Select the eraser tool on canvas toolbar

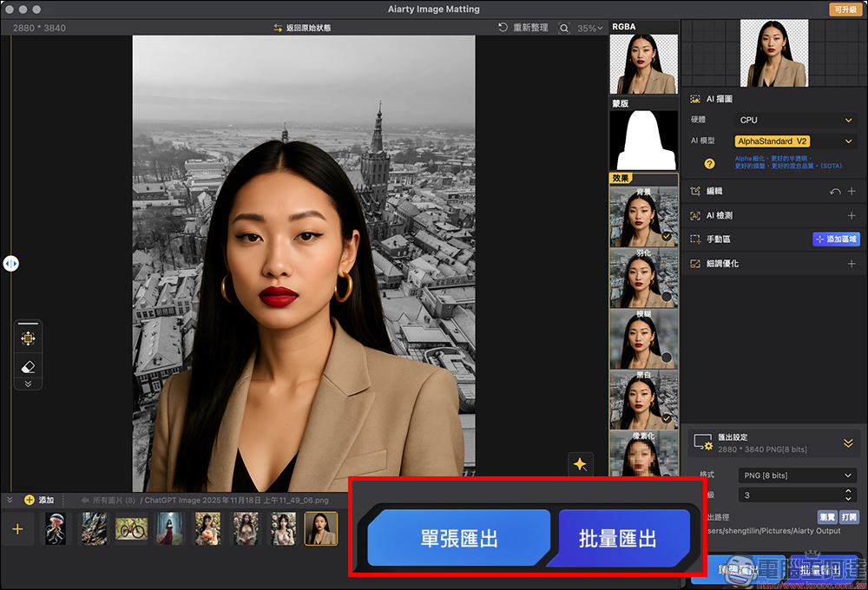(x=29, y=368)
